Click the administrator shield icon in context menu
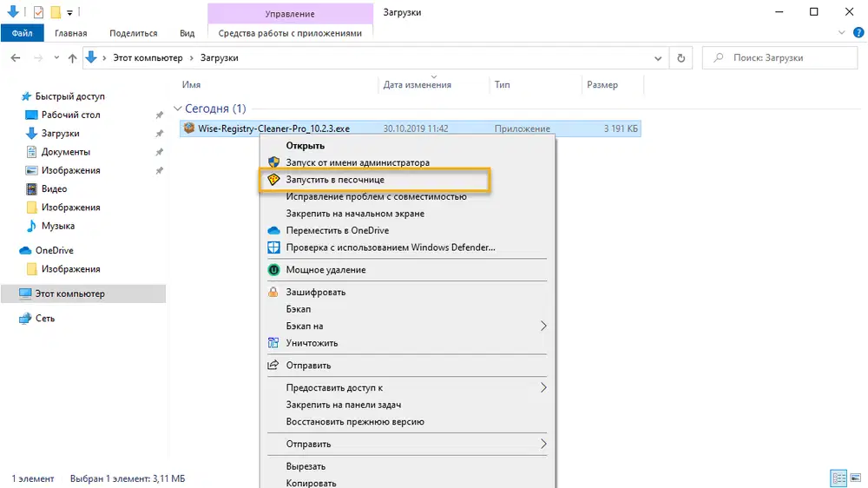Viewport: 868px width, 488px height. click(x=273, y=162)
